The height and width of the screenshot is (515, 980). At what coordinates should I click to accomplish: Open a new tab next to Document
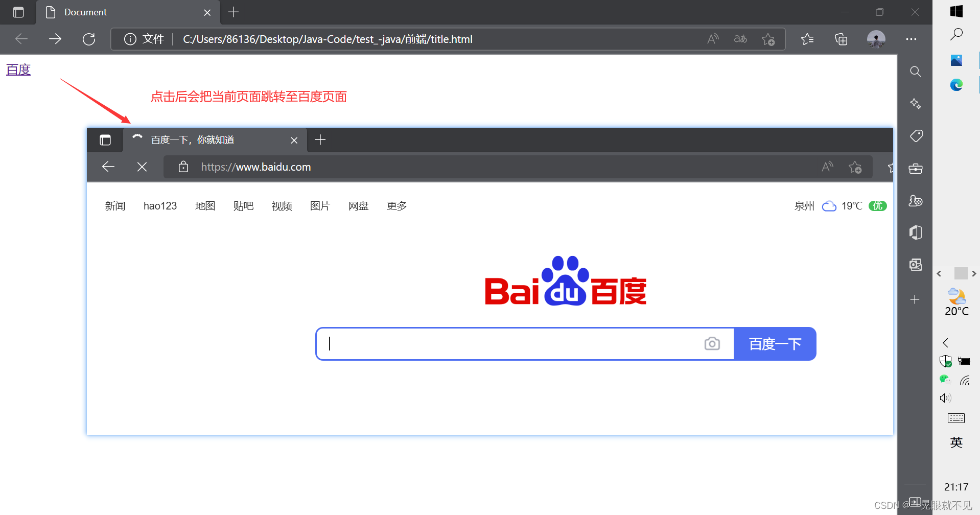[x=234, y=12]
